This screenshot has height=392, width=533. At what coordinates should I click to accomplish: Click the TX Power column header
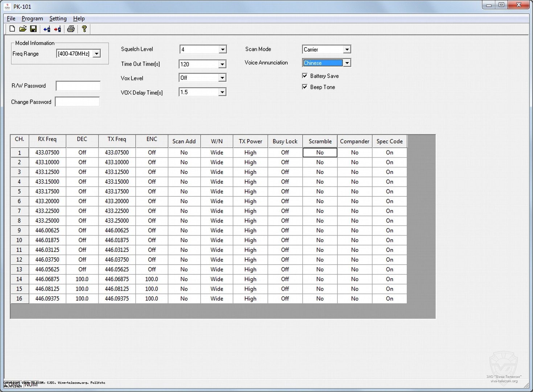[x=250, y=142]
